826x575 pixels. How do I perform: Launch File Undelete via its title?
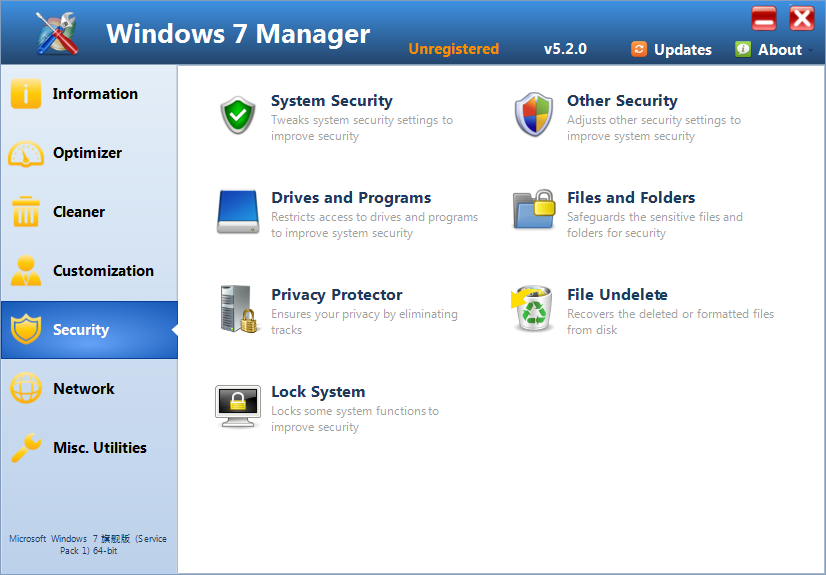pos(617,295)
